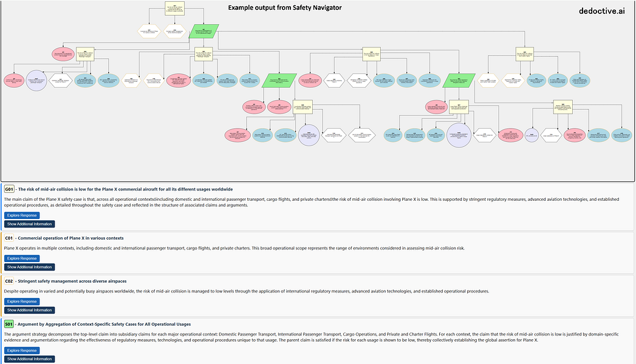
Task: Select lavender circle node beneath Domestic Passenger Transport goal
Action: pos(36,81)
